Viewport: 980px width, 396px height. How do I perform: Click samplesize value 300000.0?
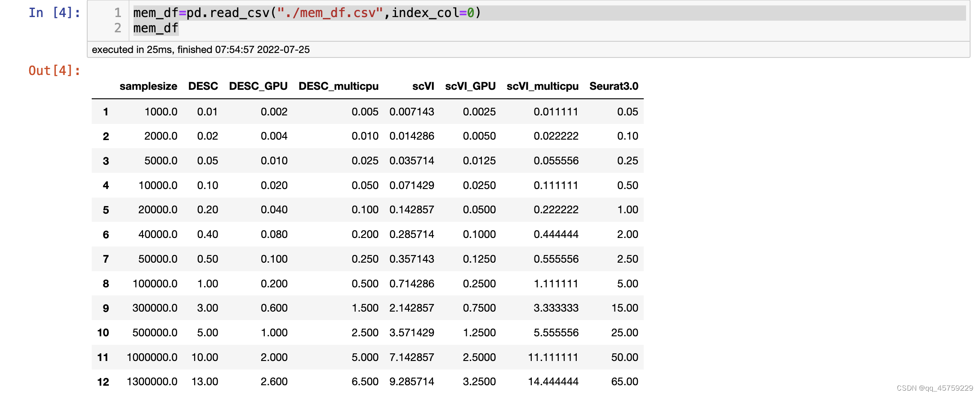[x=155, y=308]
